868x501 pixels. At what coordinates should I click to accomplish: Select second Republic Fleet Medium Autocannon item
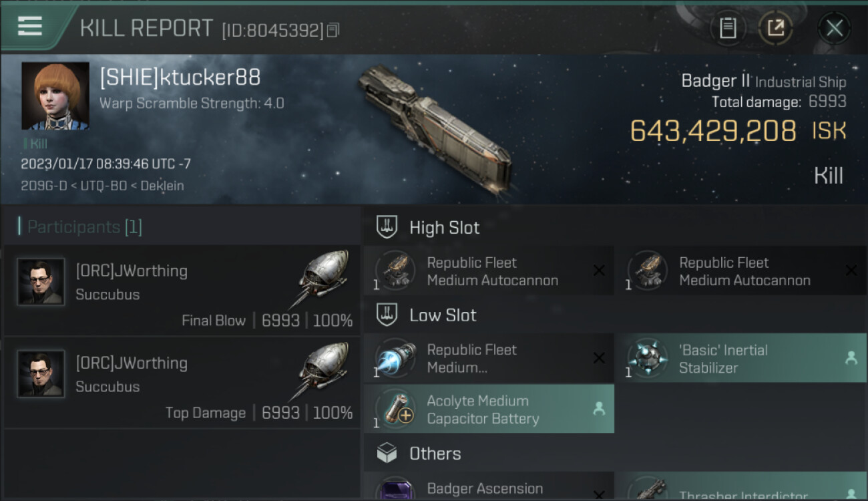[741, 271]
